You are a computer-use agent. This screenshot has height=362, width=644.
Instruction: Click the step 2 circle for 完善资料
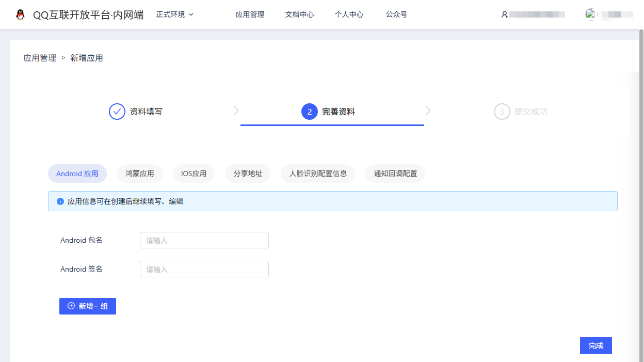(x=310, y=112)
